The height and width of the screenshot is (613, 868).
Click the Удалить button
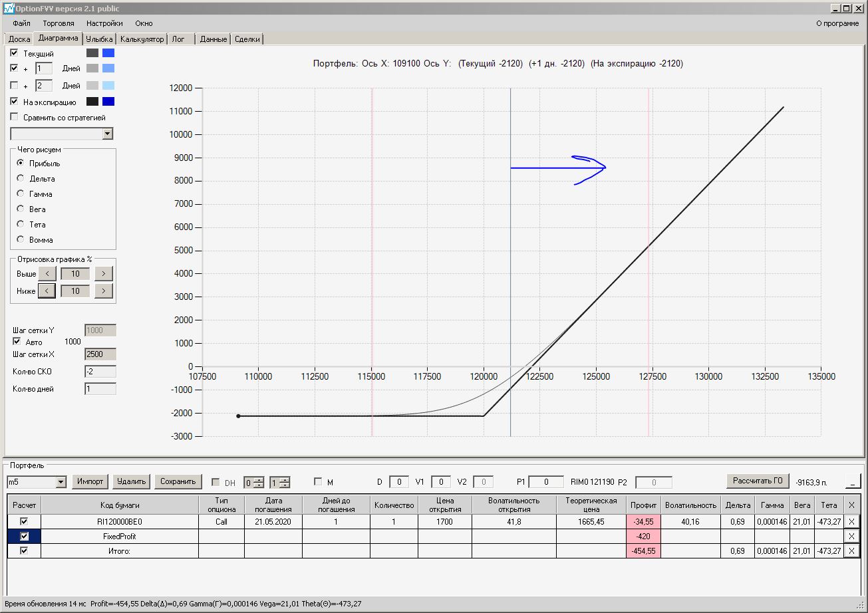click(131, 481)
